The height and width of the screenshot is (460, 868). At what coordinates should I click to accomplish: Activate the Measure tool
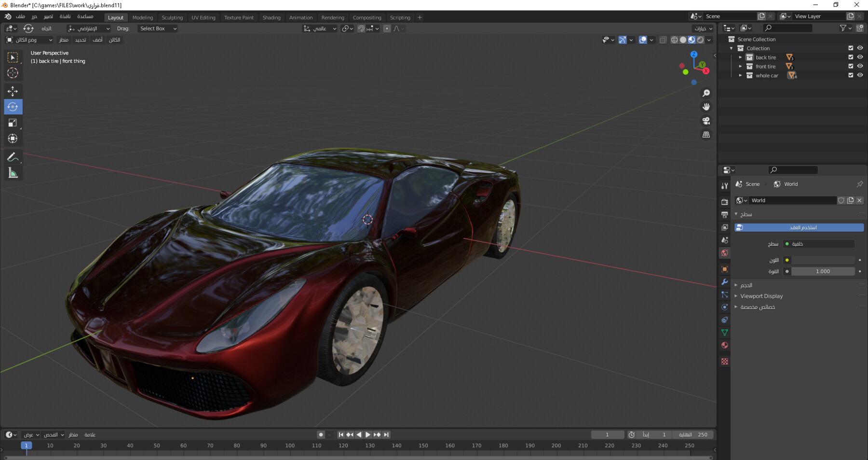pyautogui.click(x=13, y=172)
